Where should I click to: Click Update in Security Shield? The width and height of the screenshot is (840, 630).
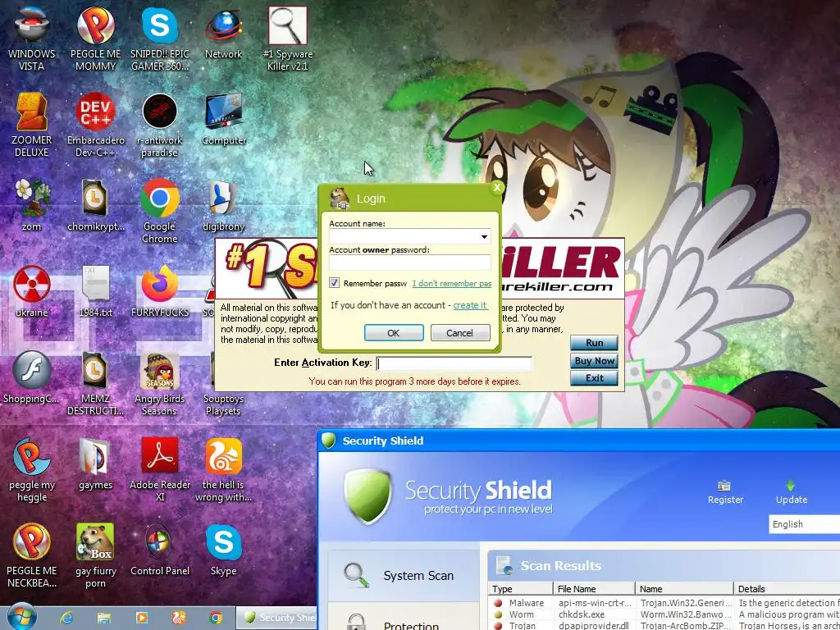coord(792,493)
